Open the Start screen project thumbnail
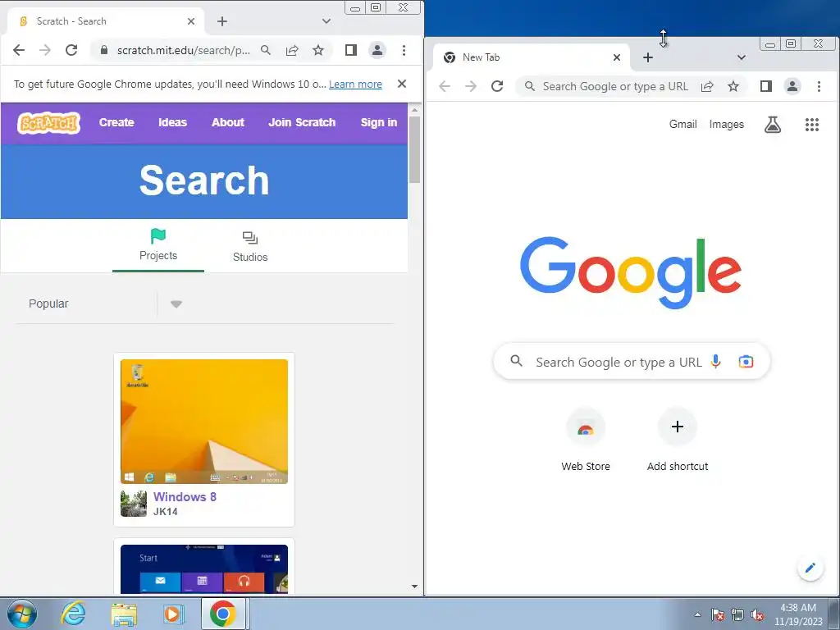Screen dimensions: 840x630 pyautogui.click(x=204, y=569)
